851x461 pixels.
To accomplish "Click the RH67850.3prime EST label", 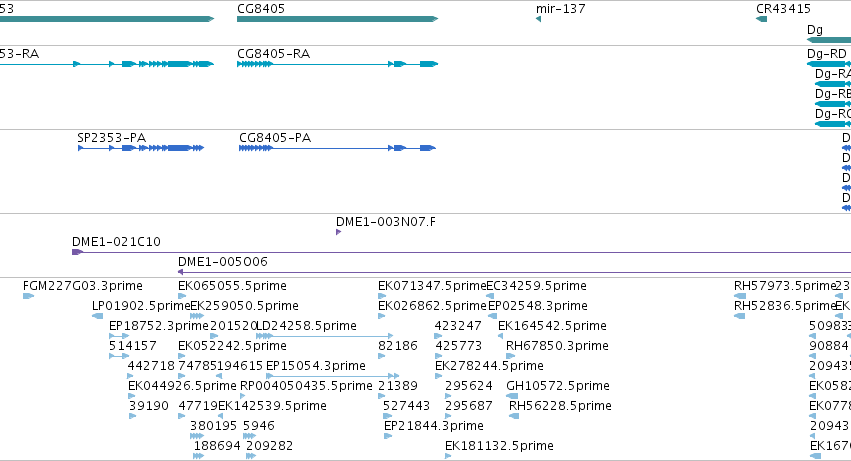I will (x=557, y=346).
